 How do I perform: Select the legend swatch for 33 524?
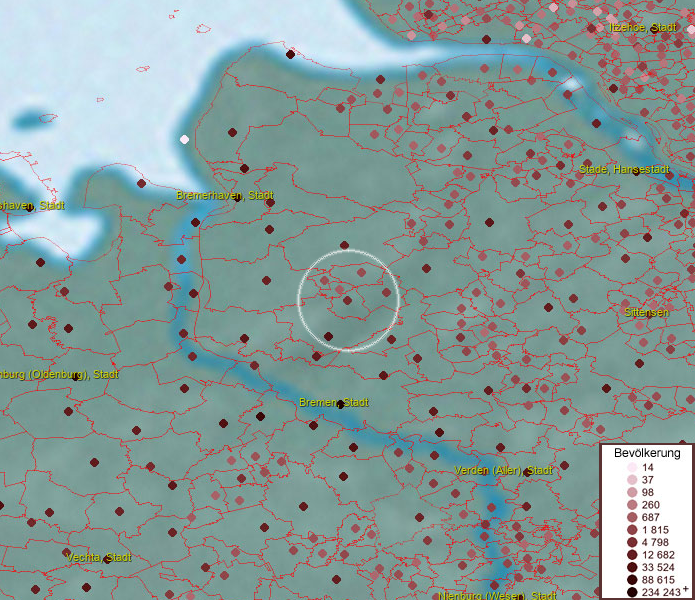pyautogui.click(x=632, y=567)
